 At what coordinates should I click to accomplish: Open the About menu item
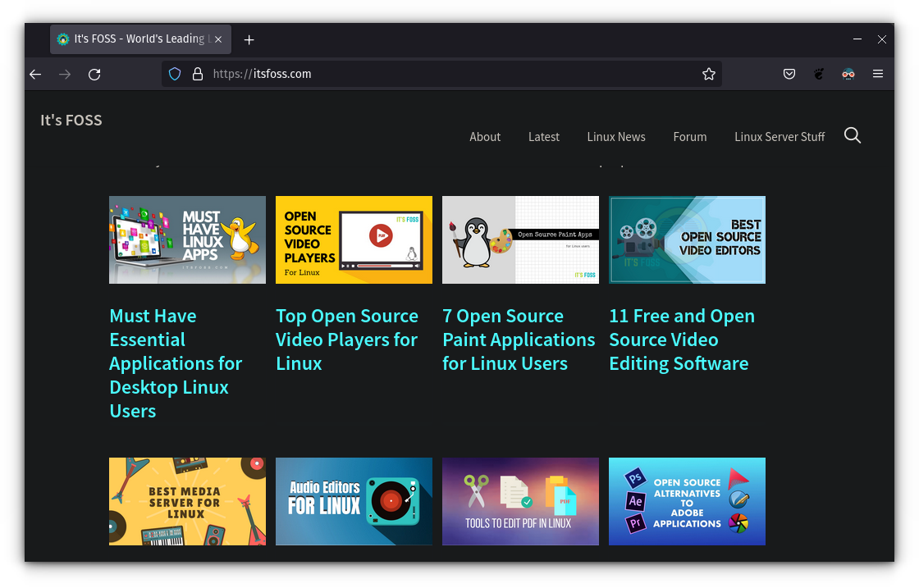(485, 137)
